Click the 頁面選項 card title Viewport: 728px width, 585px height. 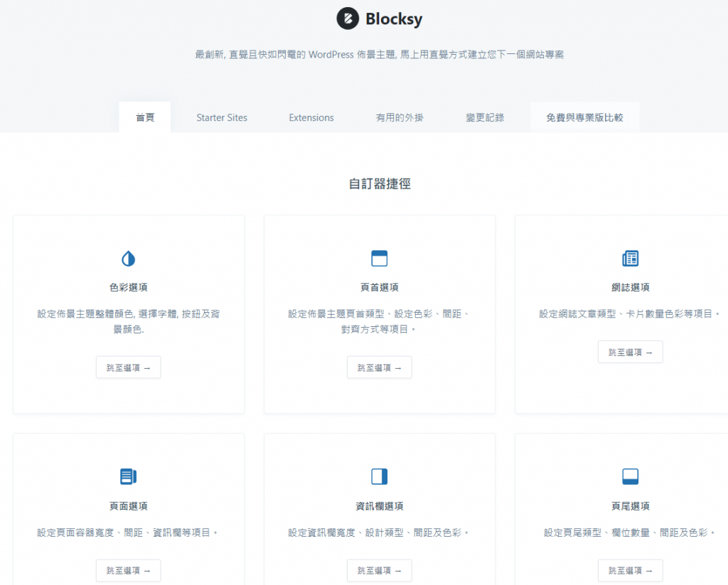129,506
